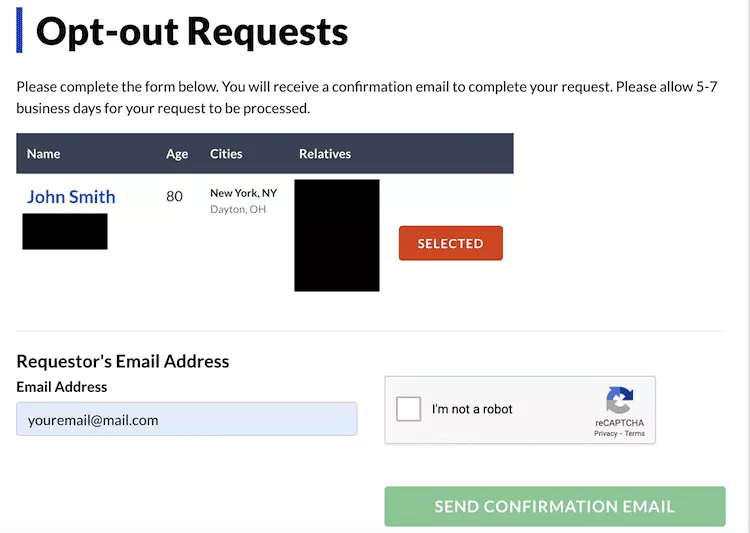Focus the Email Address input field
Image resolution: width=750 pixels, height=533 pixels.
(x=187, y=419)
